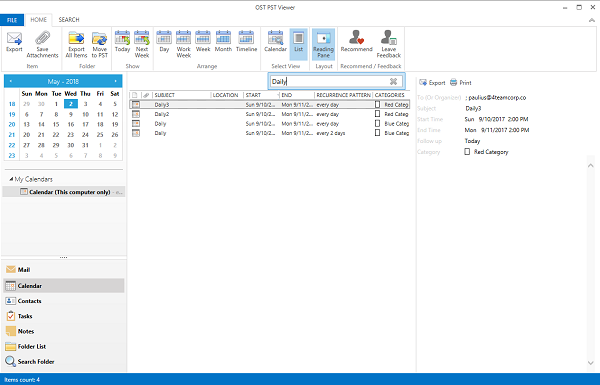Sort list by END column
The height and width of the screenshot is (385, 600).
(x=297, y=95)
